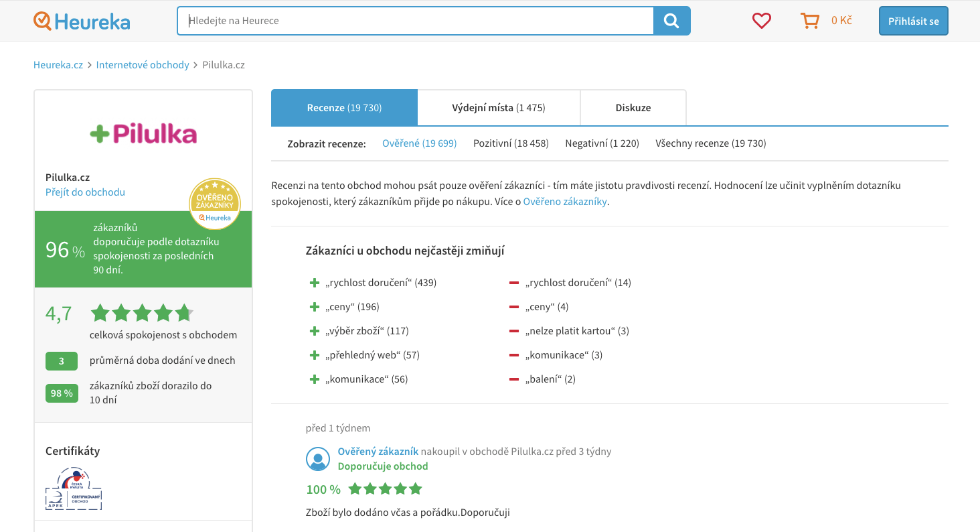The height and width of the screenshot is (532, 980).
Task: Click green plus next to „přehledný web“
Action: point(315,355)
